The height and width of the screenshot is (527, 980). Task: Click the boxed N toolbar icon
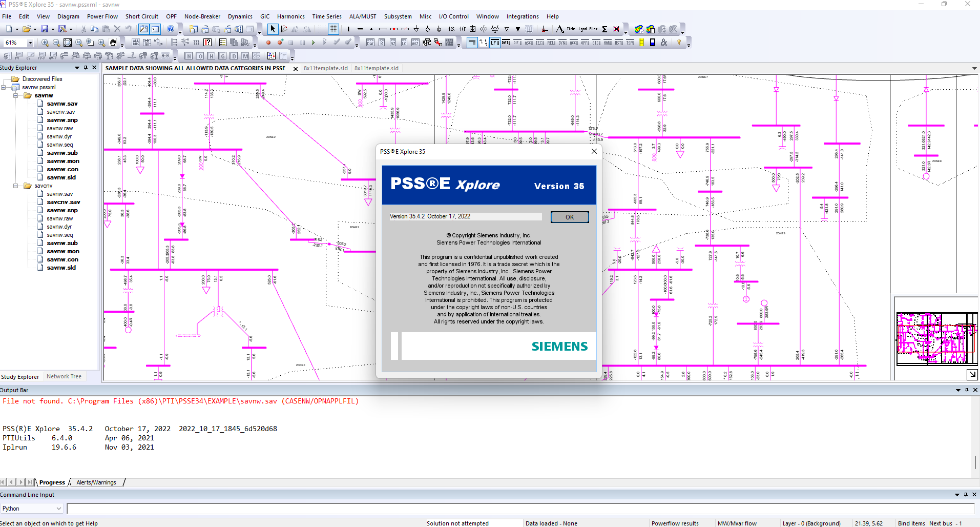189,56
